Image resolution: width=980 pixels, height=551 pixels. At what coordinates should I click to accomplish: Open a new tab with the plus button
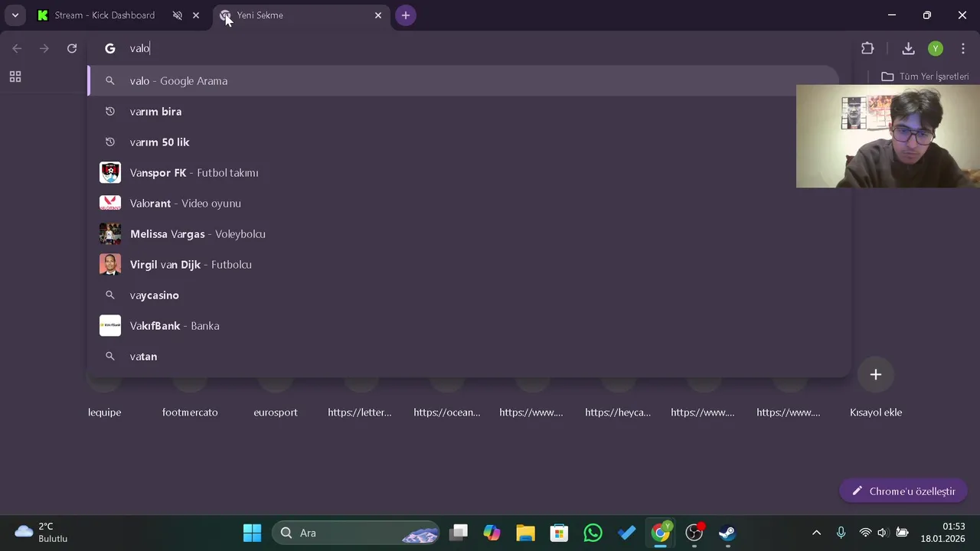coord(406,15)
